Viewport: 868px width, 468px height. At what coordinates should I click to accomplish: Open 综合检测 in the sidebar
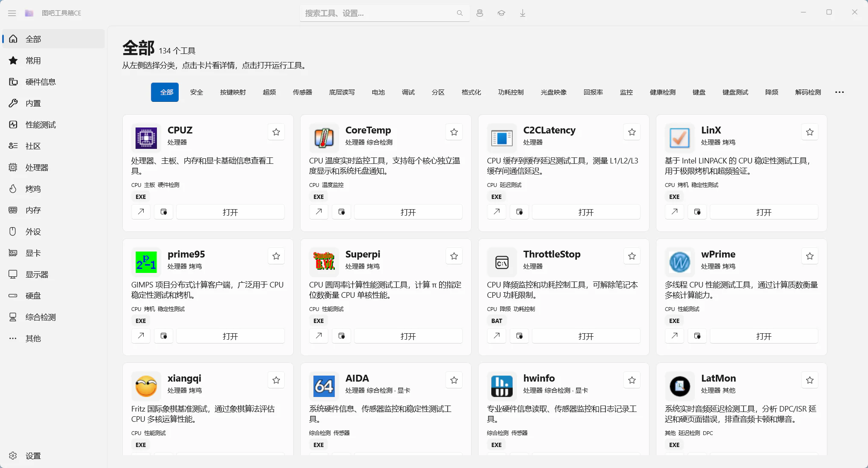(x=53, y=317)
